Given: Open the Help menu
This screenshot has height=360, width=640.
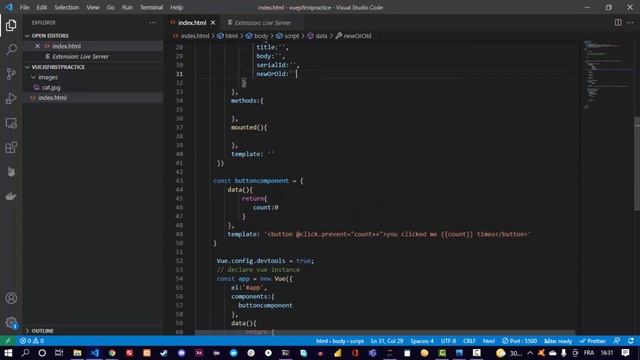Looking at the screenshot, I should [176, 7].
